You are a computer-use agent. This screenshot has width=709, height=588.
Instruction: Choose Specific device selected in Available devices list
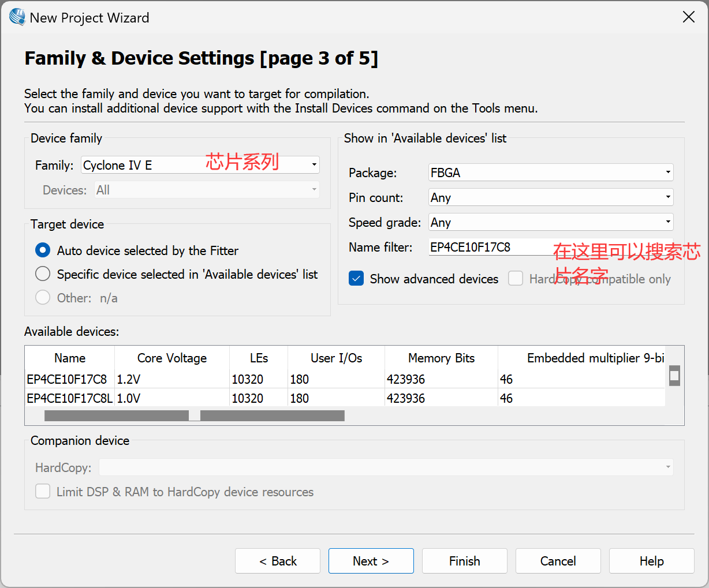(43, 274)
